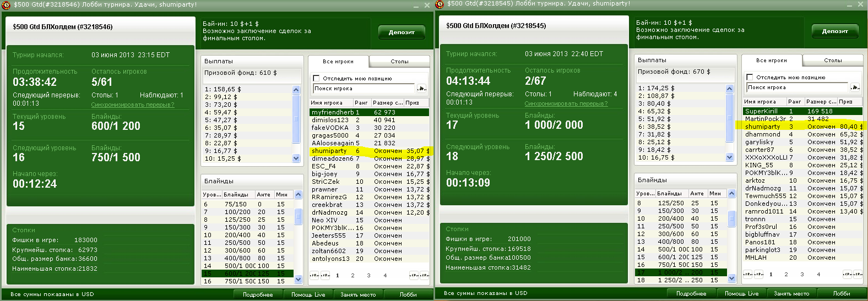Click player search icon in left lobby

coord(422,89)
